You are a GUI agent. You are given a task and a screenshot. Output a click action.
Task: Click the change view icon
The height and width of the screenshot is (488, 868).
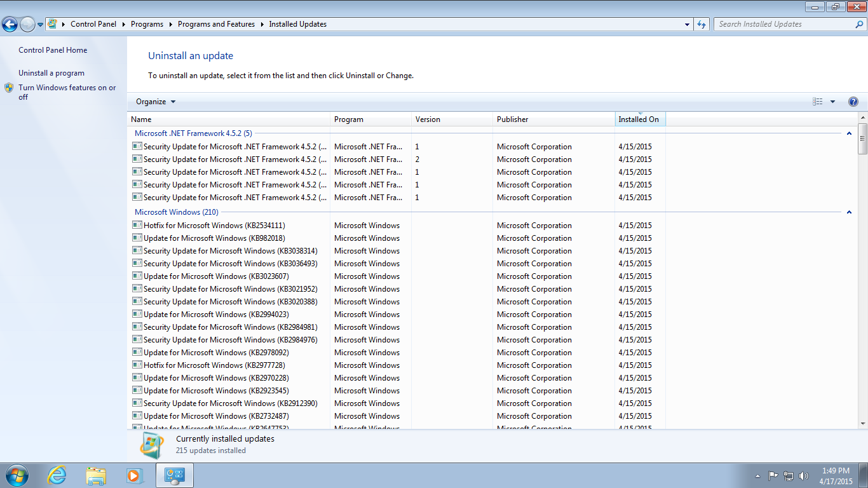tap(818, 102)
